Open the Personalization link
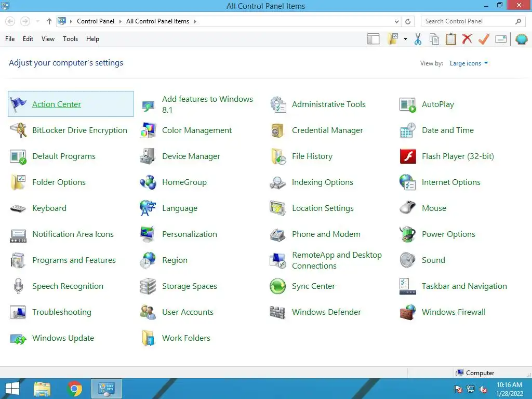The image size is (532, 399). [189, 234]
